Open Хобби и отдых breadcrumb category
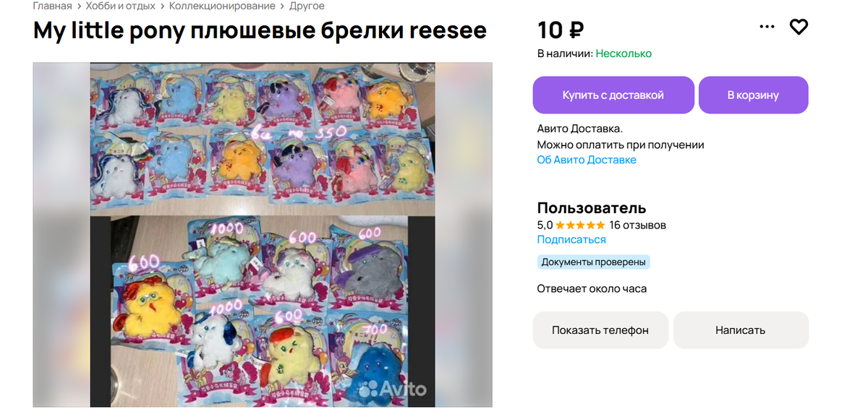The height and width of the screenshot is (420, 868). [121, 6]
